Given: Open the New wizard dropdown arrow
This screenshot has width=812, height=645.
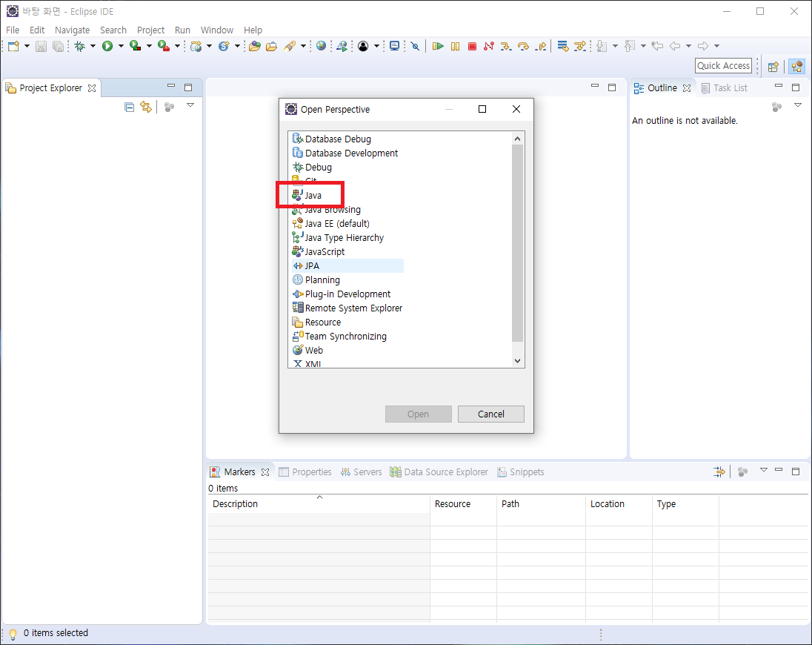Looking at the screenshot, I should point(27,46).
